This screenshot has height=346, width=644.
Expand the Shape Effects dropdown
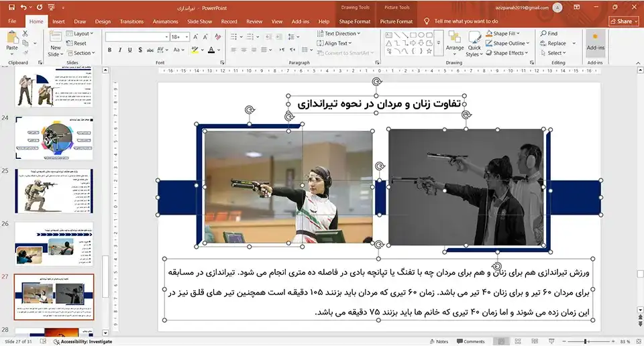(x=507, y=53)
